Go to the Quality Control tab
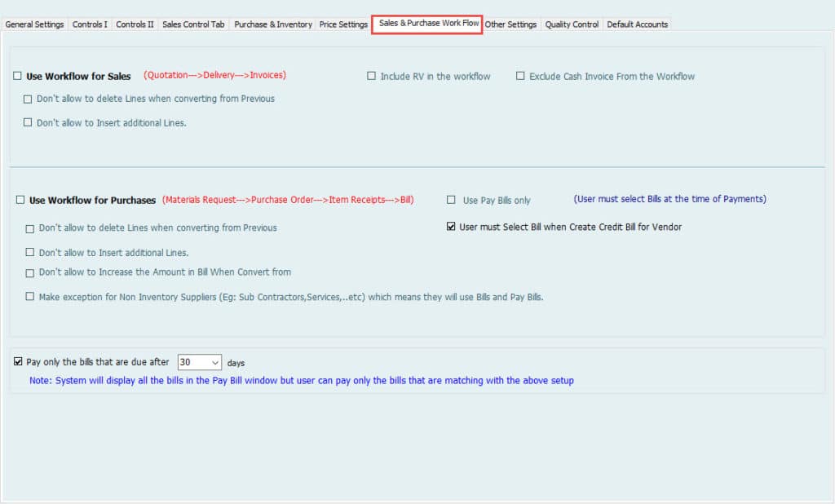 pyautogui.click(x=572, y=24)
